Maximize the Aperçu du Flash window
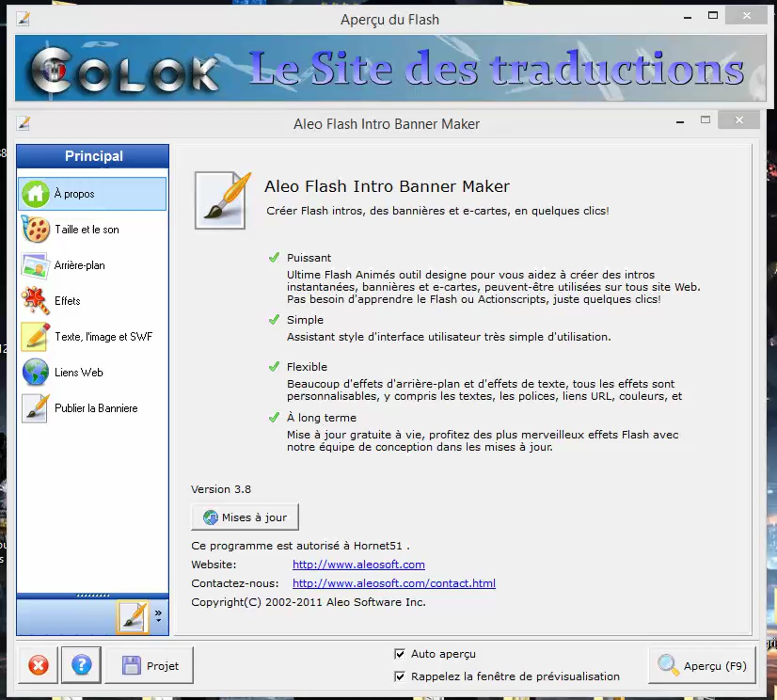 coord(713,16)
